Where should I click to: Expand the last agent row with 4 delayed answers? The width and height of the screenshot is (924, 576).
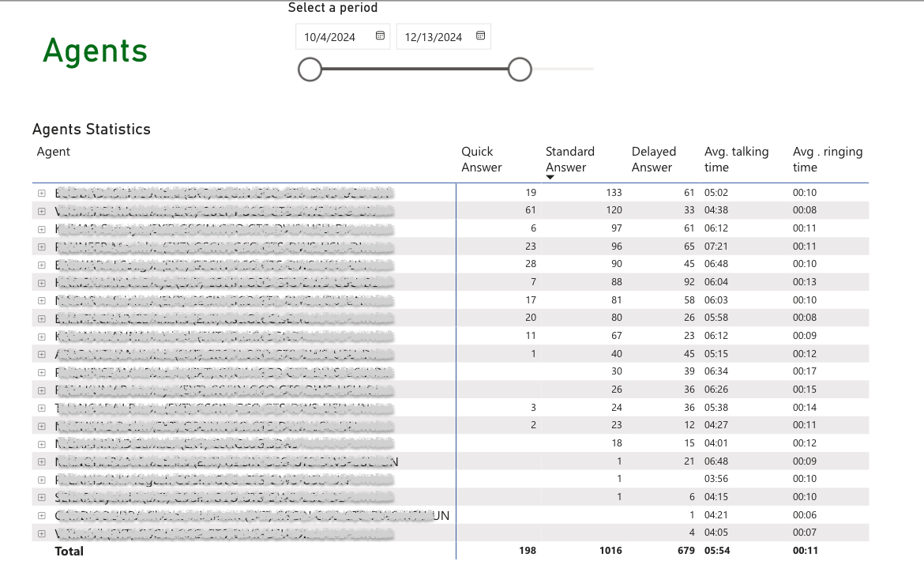[x=41, y=533]
